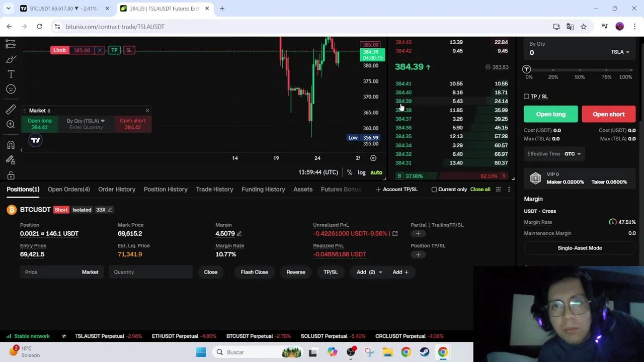Click Reverse position button
Viewport: 644px width, 362px height.
pyautogui.click(x=296, y=272)
